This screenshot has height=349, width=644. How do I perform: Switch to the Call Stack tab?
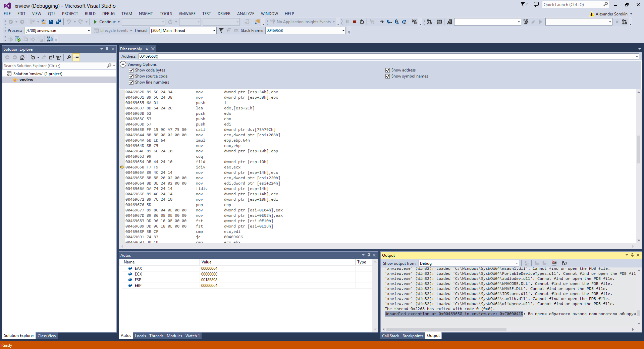390,336
